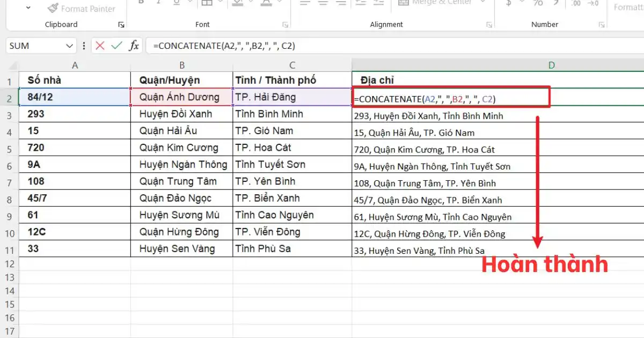The width and height of the screenshot is (644, 338).
Task: Select cell containing 61 in column A
Action: click(75, 215)
